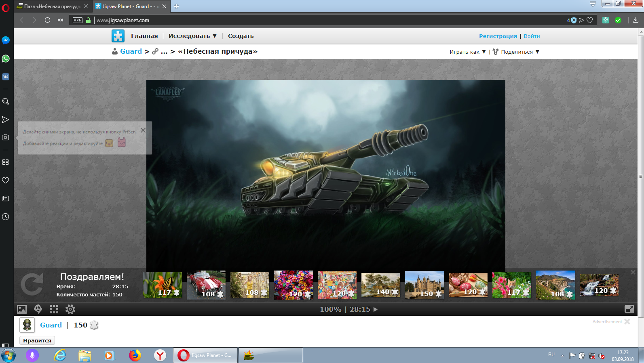Open the green shield extension icon
The image size is (644, 363).
(x=606, y=20)
